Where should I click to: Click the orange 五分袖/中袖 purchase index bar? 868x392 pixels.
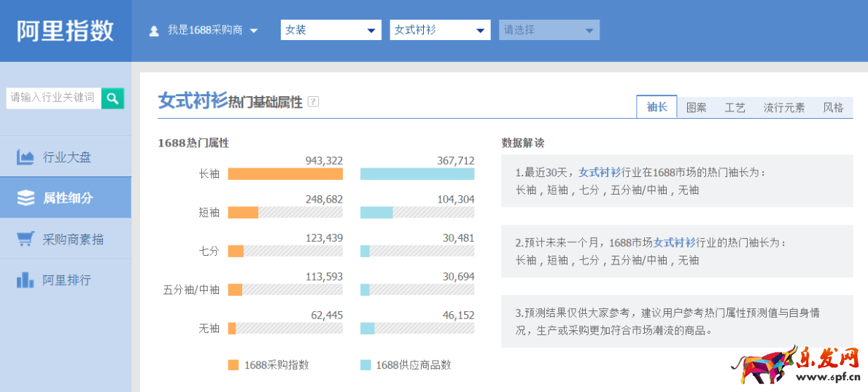pyautogui.click(x=236, y=290)
